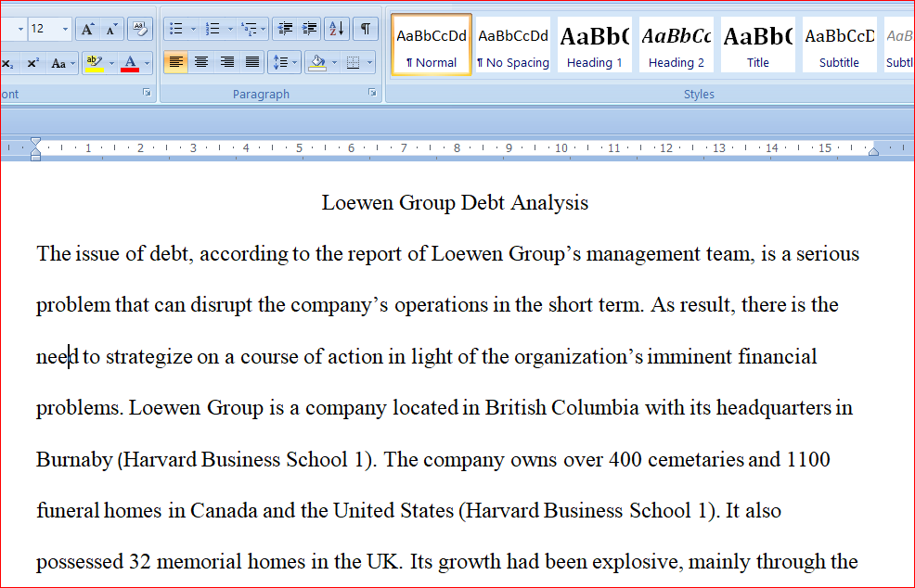Image resolution: width=915 pixels, height=588 pixels.
Task: Click the Sort A to Z button
Action: tap(337, 29)
